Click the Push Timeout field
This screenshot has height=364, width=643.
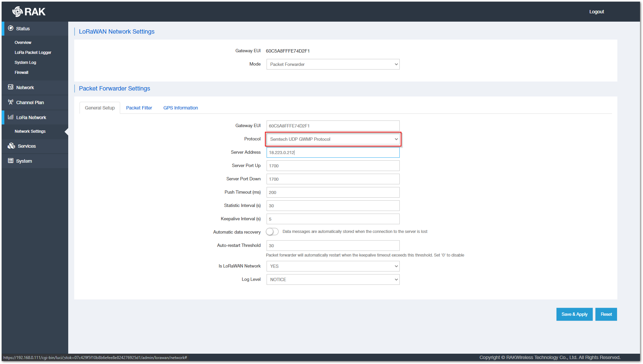tap(333, 192)
